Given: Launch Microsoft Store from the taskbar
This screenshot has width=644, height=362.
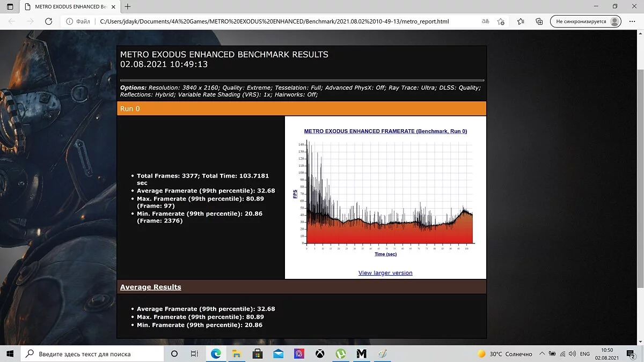Looking at the screenshot, I should point(257,354).
